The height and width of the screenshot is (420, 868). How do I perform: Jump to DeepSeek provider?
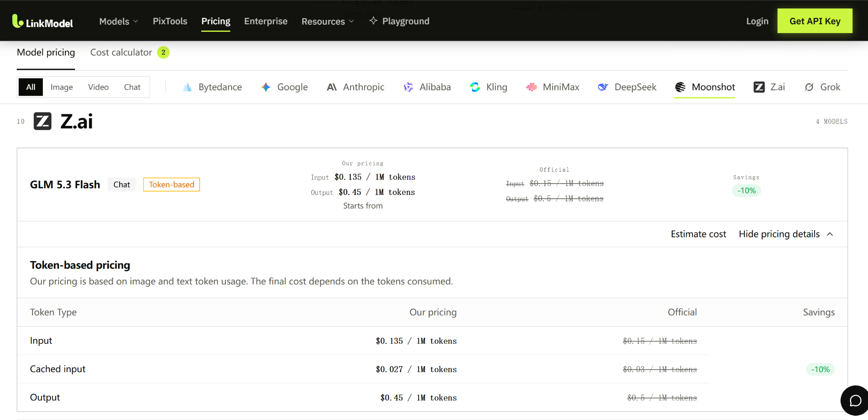pyautogui.click(x=627, y=87)
